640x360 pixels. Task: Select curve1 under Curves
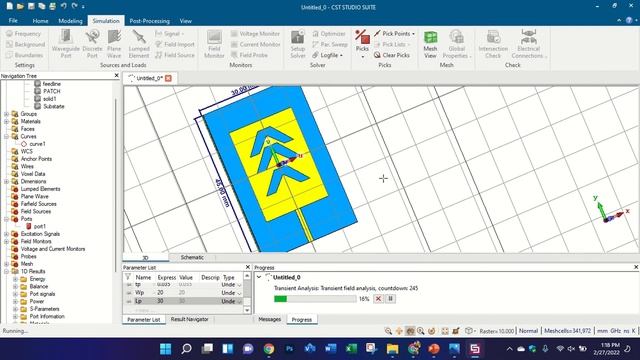point(37,144)
